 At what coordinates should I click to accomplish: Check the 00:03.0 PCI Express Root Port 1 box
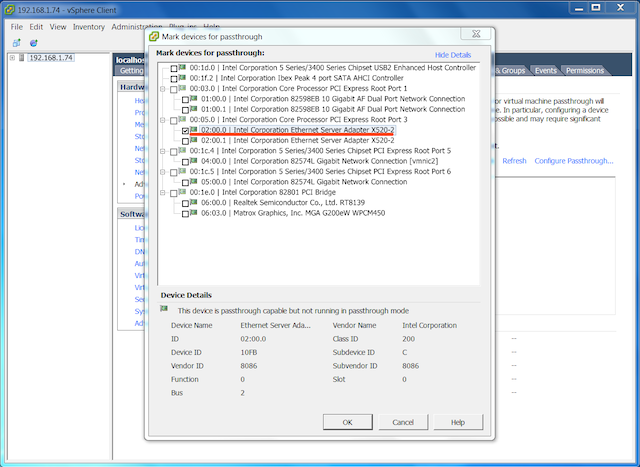tap(174, 89)
